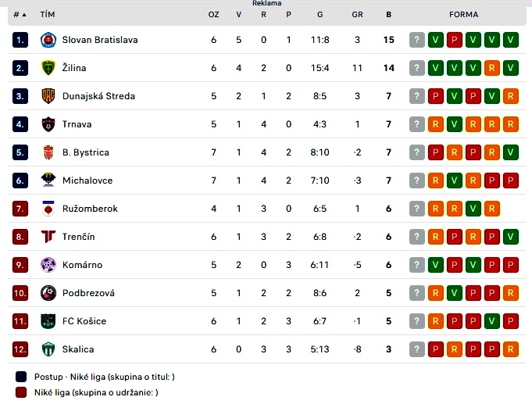Open the Dunajská Streda DAC logo
Screen dimensions: 532x404
coord(48,96)
